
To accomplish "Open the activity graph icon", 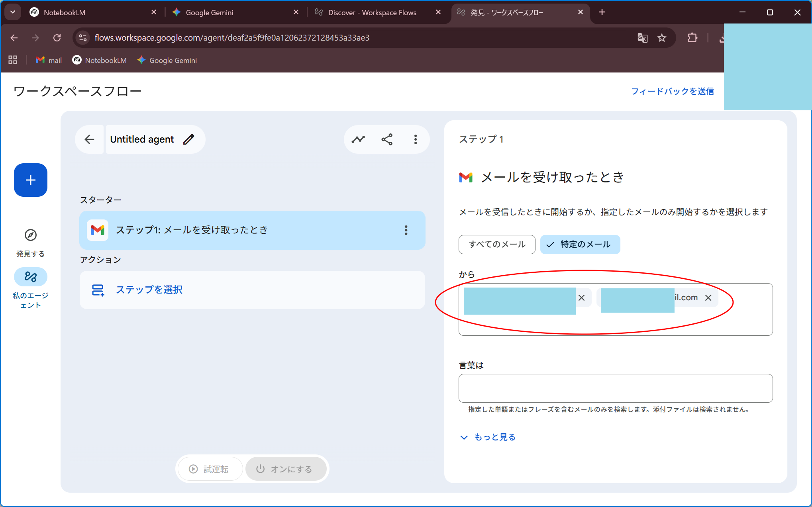I will point(358,139).
